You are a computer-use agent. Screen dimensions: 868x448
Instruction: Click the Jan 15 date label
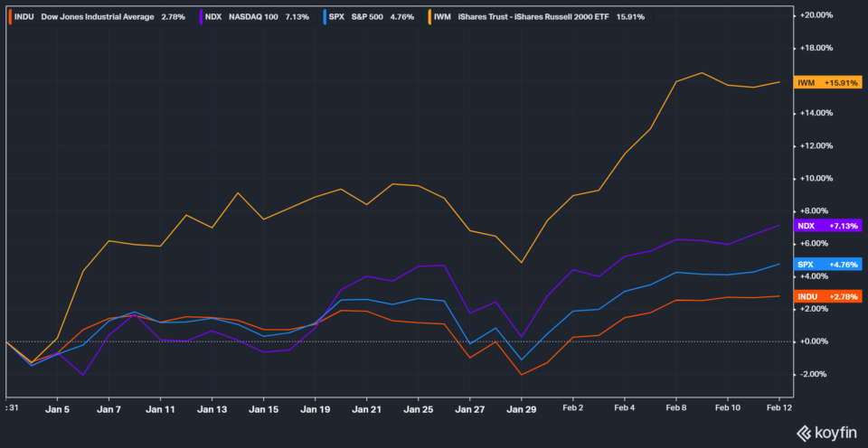pyautogui.click(x=263, y=410)
